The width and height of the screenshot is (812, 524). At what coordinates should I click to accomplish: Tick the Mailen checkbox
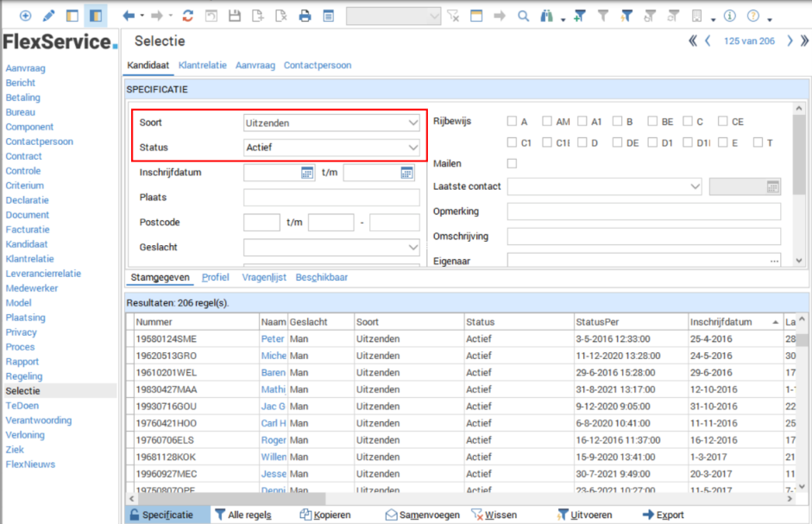tap(513, 163)
